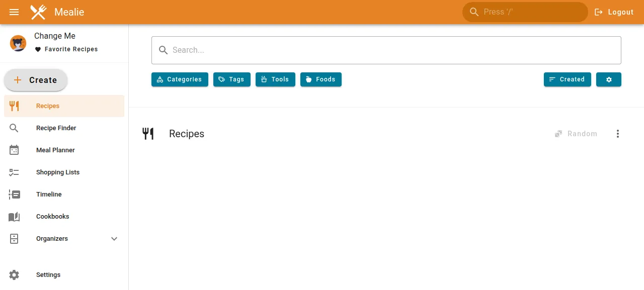Open the three-dot recipes options menu
Screen dimensions: 644x290
pyautogui.click(x=618, y=134)
